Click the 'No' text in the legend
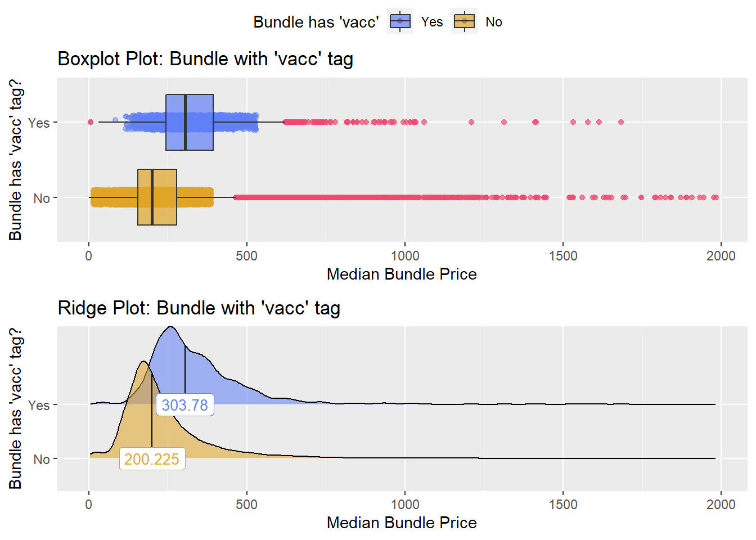The image size is (756, 540). tap(494, 22)
